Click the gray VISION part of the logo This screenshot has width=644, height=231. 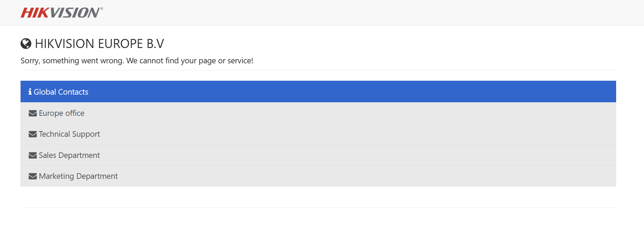pyautogui.click(x=75, y=13)
